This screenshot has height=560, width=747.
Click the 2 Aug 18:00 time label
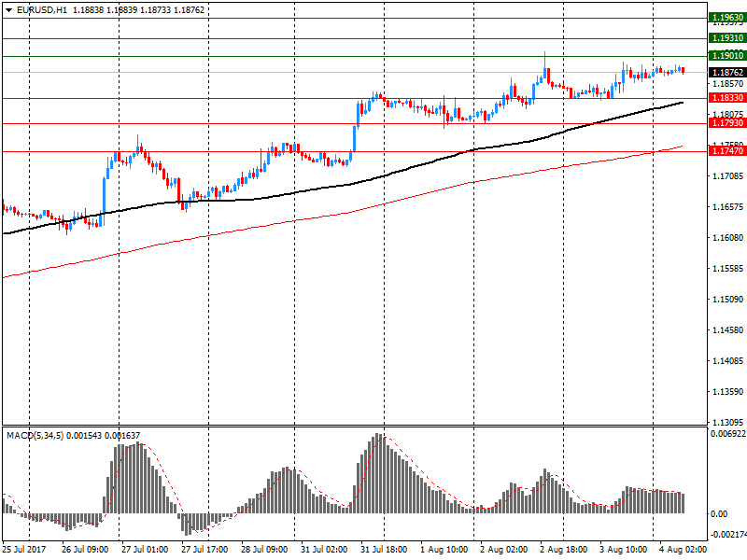564,550
